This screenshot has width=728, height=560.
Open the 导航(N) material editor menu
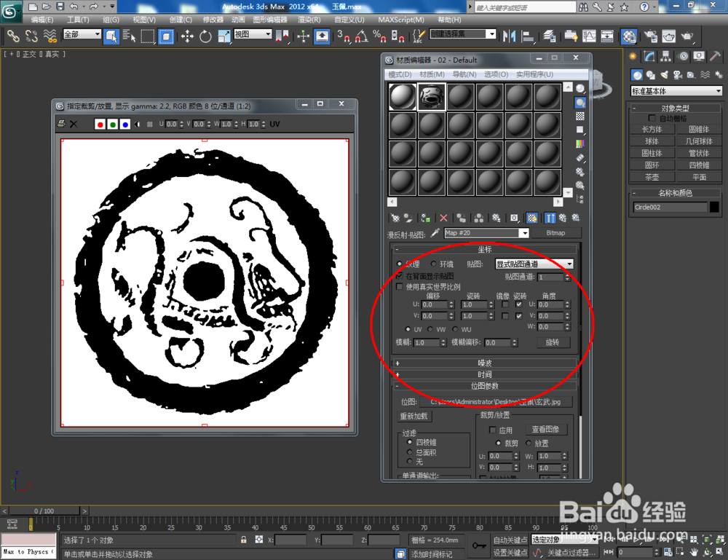pyautogui.click(x=464, y=74)
